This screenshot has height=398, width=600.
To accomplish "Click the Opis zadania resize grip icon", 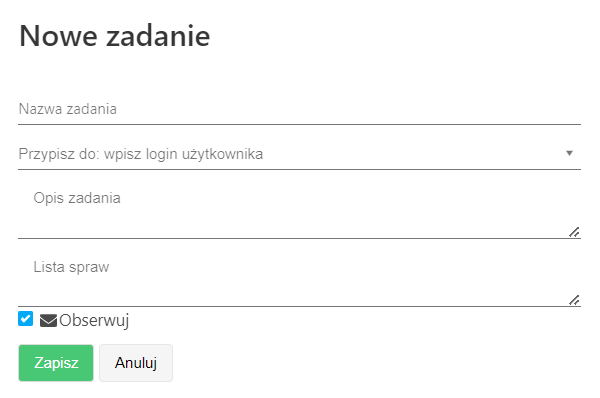I will pyautogui.click(x=574, y=232).
